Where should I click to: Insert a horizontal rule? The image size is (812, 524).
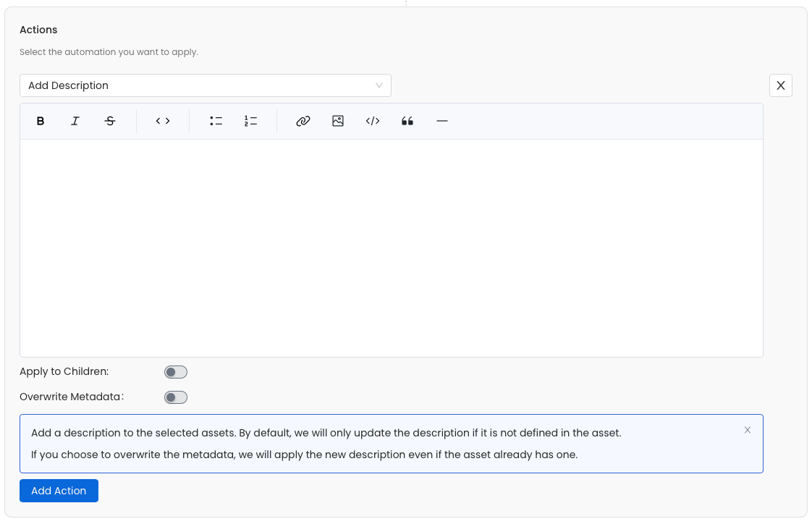coord(441,120)
